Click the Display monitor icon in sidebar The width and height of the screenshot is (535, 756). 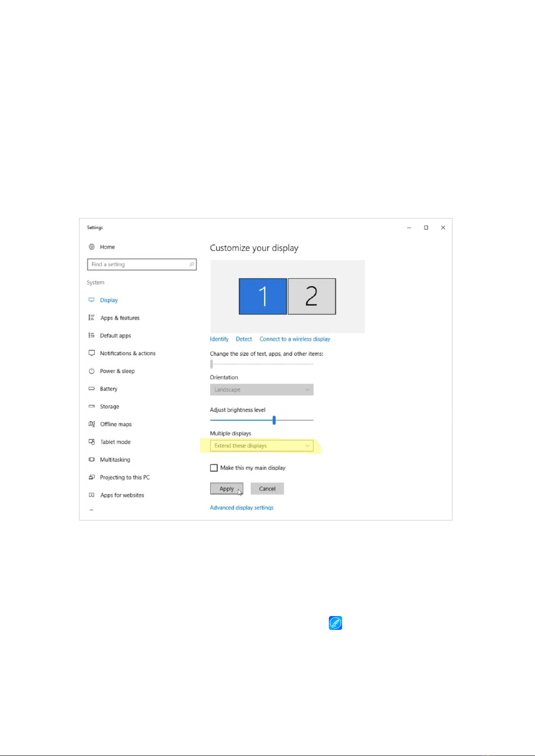(x=92, y=300)
